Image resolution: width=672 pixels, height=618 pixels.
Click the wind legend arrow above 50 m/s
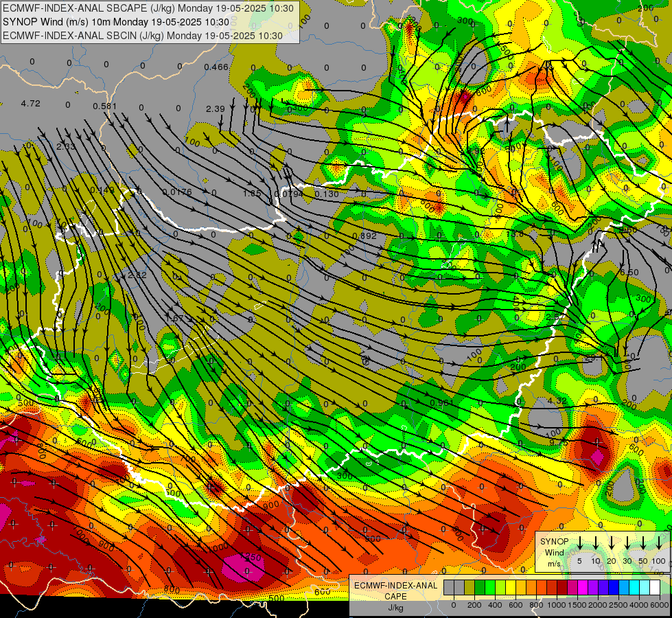tap(643, 543)
